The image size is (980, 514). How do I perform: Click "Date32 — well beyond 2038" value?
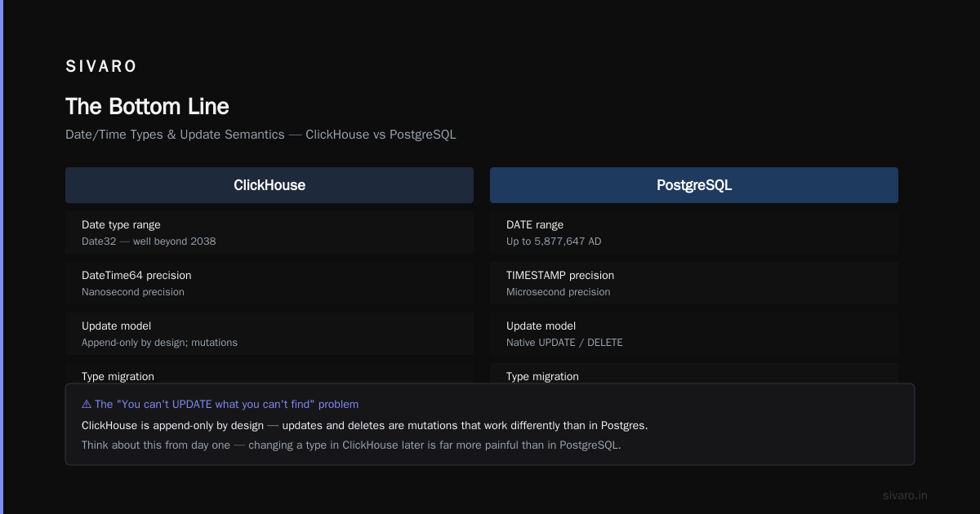pyautogui.click(x=149, y=241)
